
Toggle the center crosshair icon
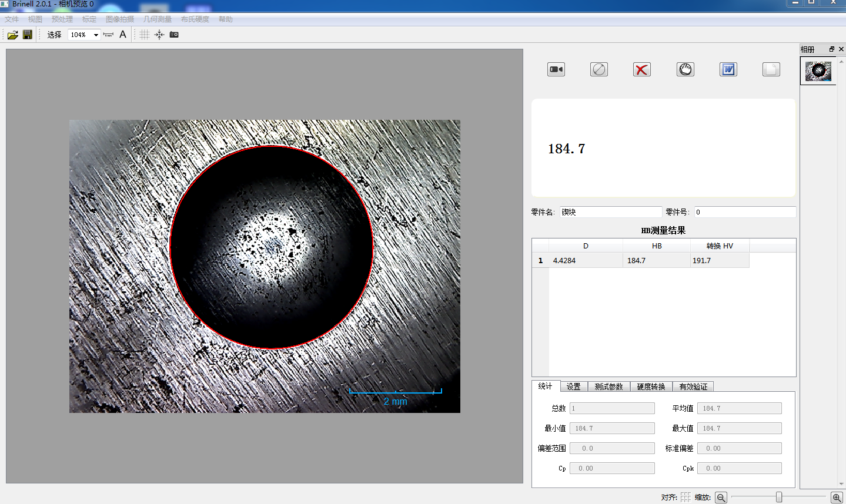(x=159, y=35)
